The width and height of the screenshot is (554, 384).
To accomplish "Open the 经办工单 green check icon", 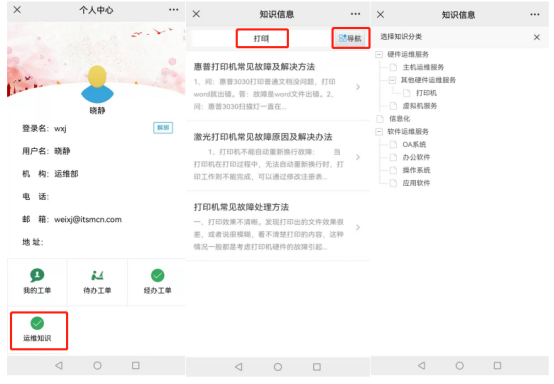I will [x=158, y=275].
